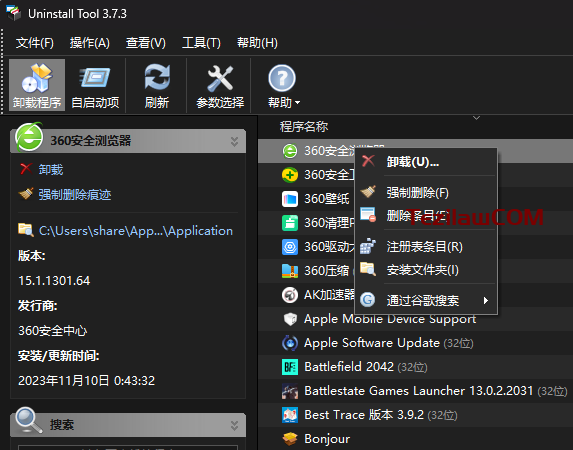Click the 360清理 green icon

click(x=290, y=223)
